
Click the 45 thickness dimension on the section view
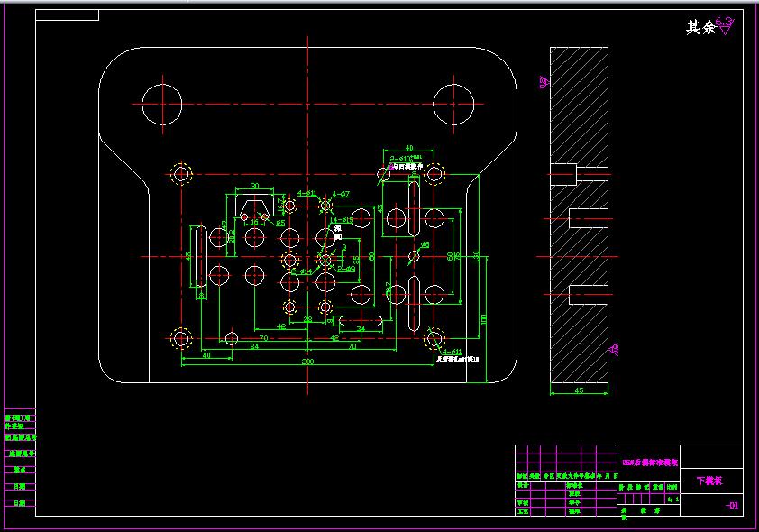pos(579,390)
